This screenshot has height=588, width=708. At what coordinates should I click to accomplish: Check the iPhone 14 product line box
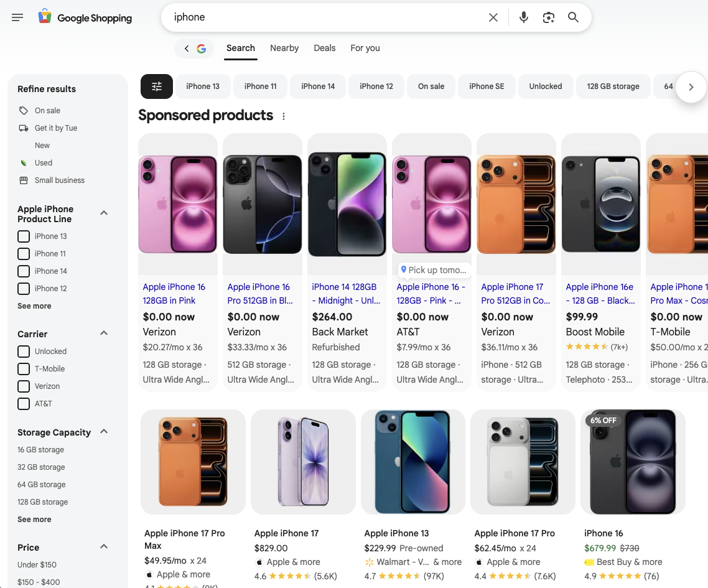tap(24, 271)
